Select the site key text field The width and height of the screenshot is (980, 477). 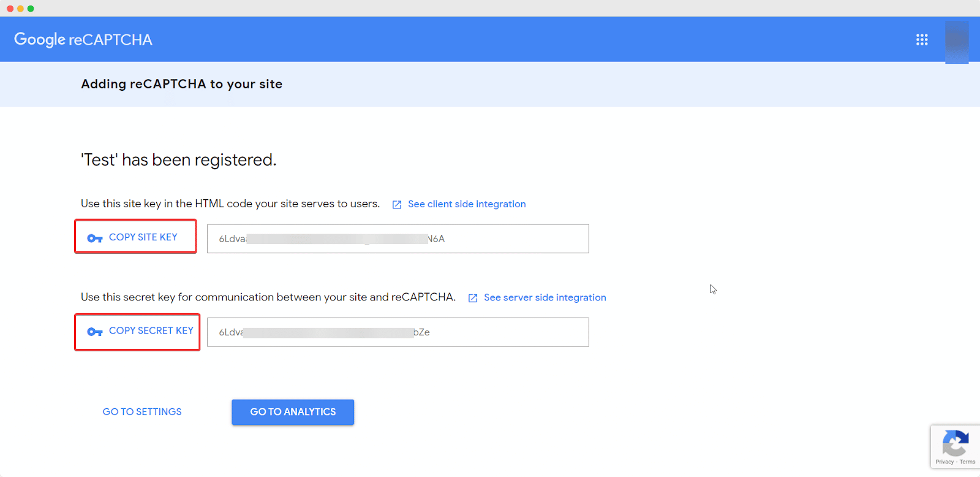(398, 238)
